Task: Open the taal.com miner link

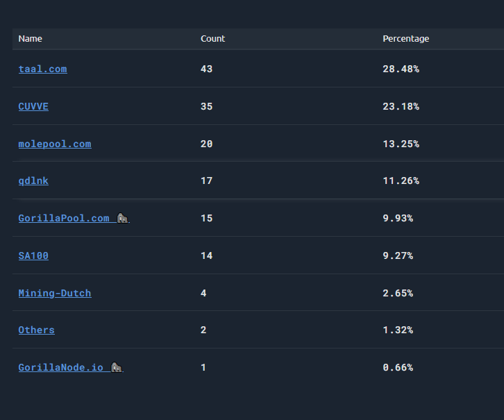Action: (x=43, y=69)
